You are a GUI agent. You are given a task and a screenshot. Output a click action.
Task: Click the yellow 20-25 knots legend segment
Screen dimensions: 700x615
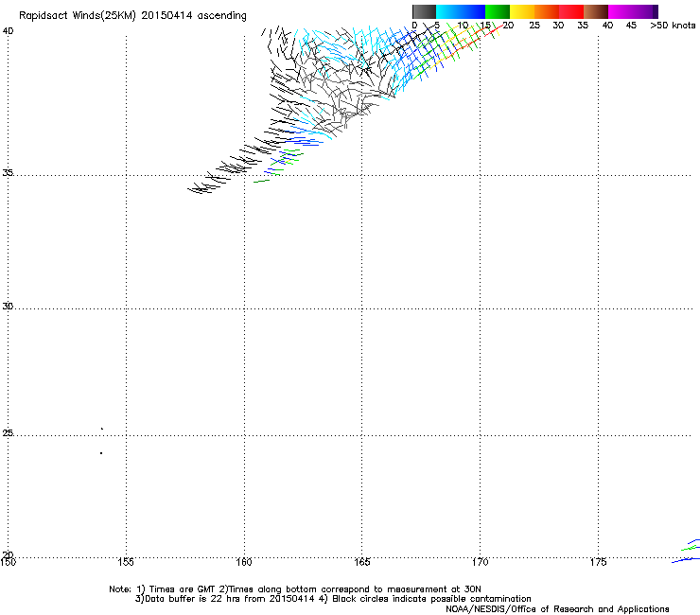[522, 11]
